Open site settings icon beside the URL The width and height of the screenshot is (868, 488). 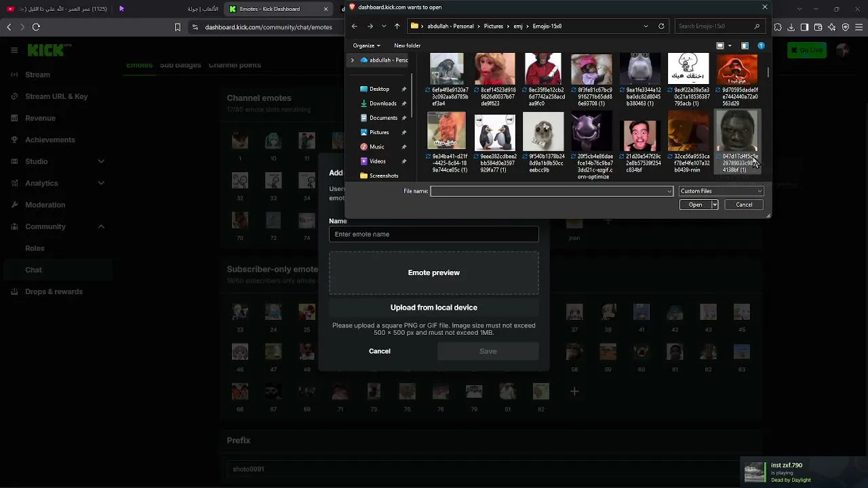195,27
